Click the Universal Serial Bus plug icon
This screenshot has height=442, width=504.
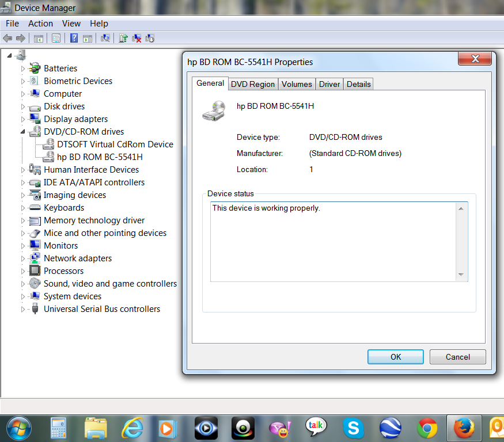click(x=35, y=308)
